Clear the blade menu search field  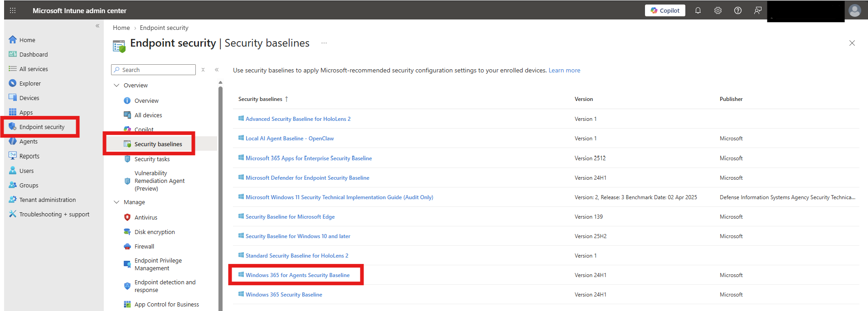click(203, 70)
